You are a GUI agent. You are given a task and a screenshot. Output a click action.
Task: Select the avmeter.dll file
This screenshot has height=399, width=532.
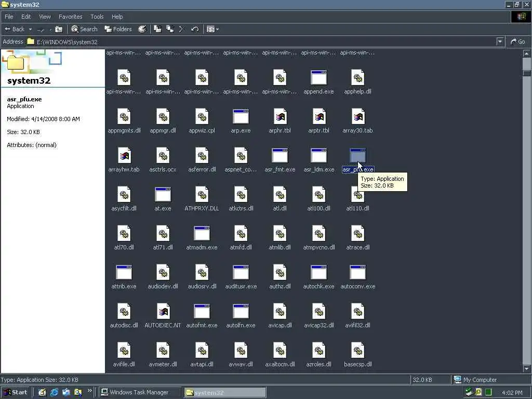(163, 355)
